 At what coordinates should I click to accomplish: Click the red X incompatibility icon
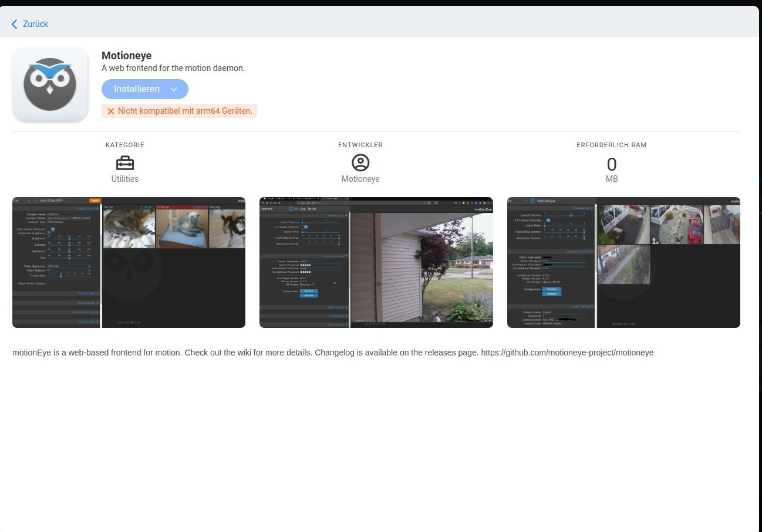110,111
